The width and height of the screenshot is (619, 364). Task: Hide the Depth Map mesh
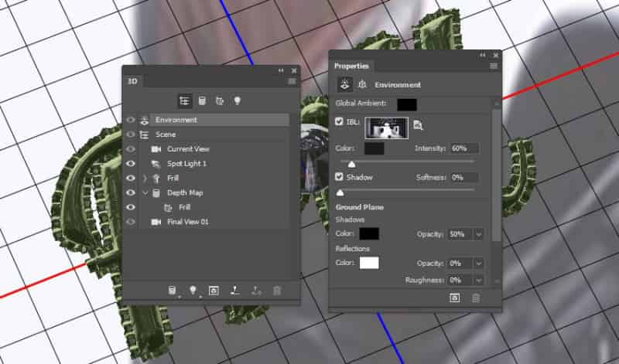click(130, 193)
